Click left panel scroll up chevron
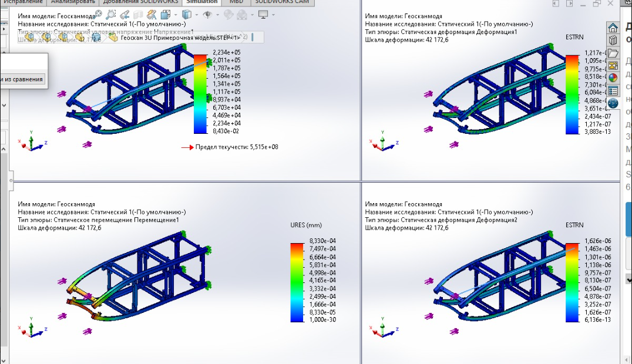 coord(4,149)
